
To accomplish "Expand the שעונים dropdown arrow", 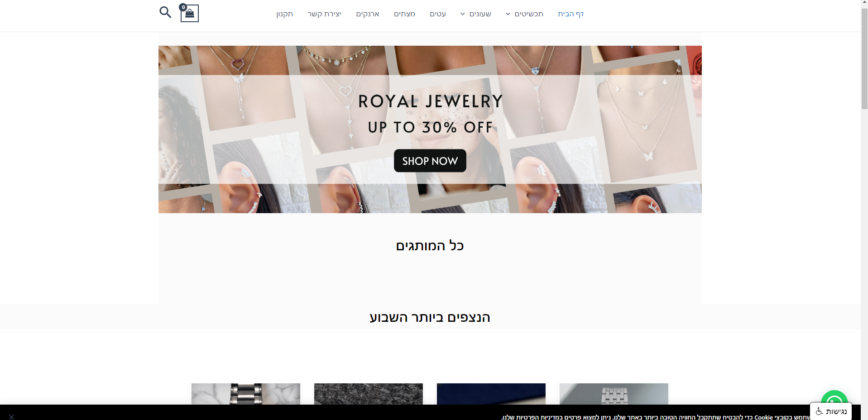I will (463, 14).
